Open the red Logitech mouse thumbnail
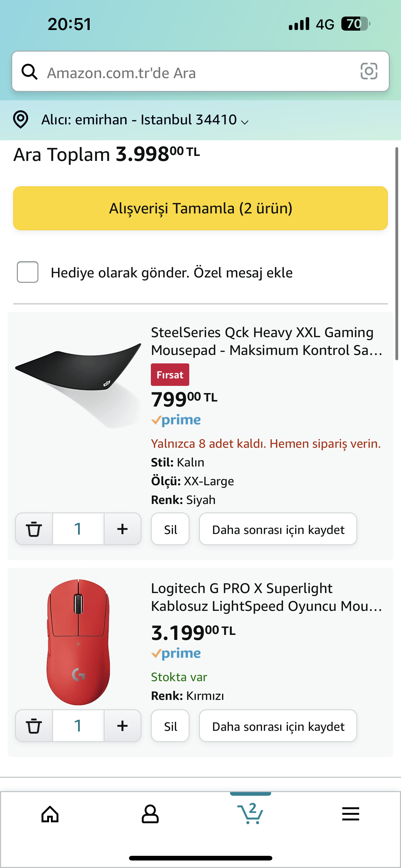The height and width of the screenshot is (868, 401). tap(78, 642)
